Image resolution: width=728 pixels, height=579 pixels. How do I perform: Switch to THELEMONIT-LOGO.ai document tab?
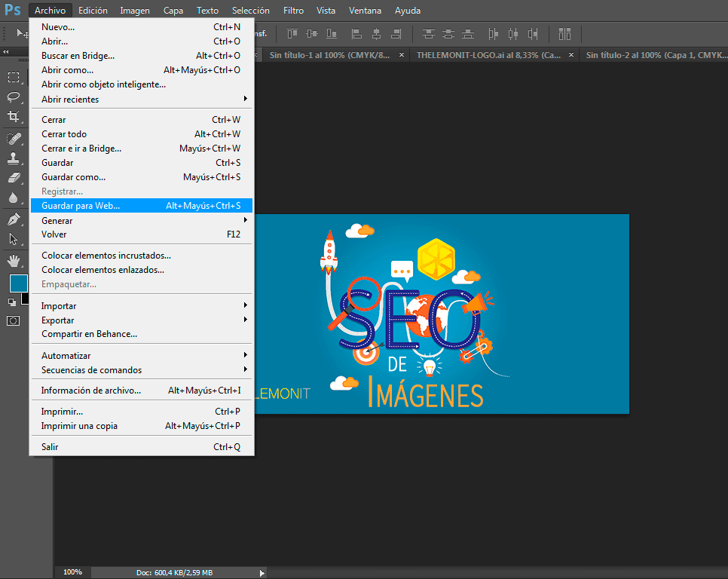point(488,55)
